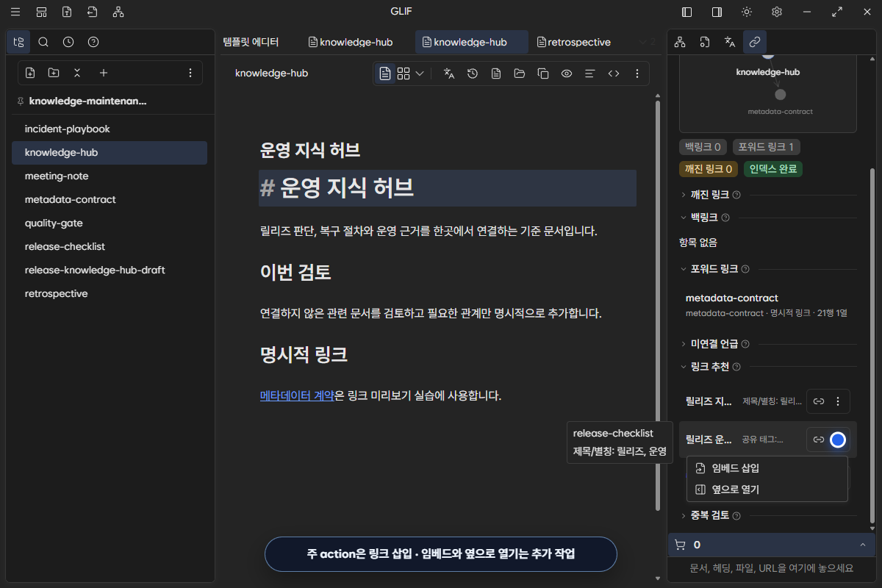Insert link for 릴리즈 운... suggestion
This screenshot has width=882, height=588.
tap(818, 440)
